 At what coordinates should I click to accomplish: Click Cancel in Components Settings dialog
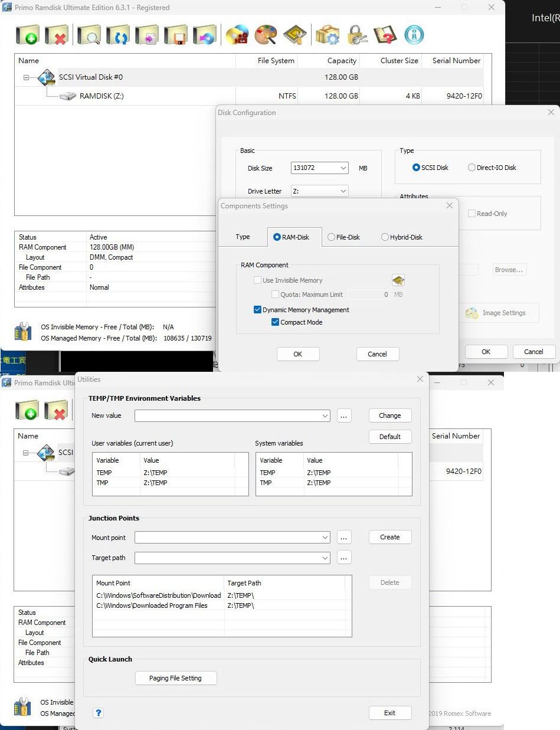pyautogui.click(x=378, y=354)
